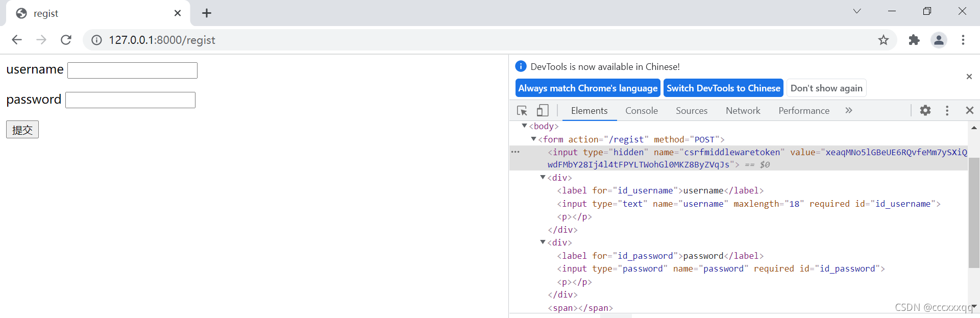Minimize the browser window
Image resolution: width=980 pixels, height=318 pixels.
[x=892, y=11]
